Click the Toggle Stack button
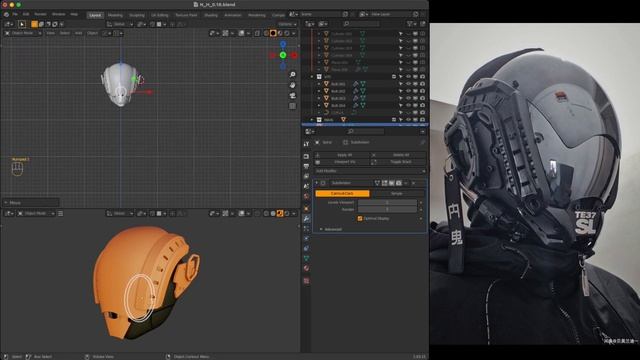 398,162
